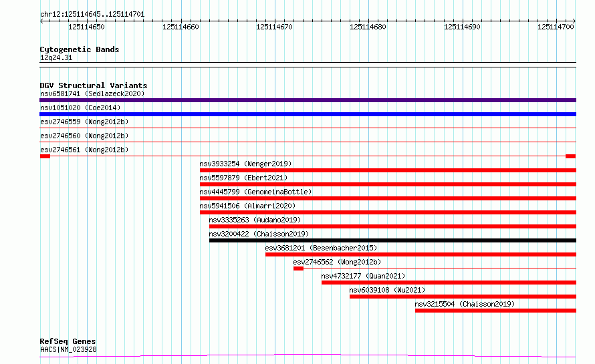
Task: Click the magenta AACS gene track line
Action: [x=308, y=356]
